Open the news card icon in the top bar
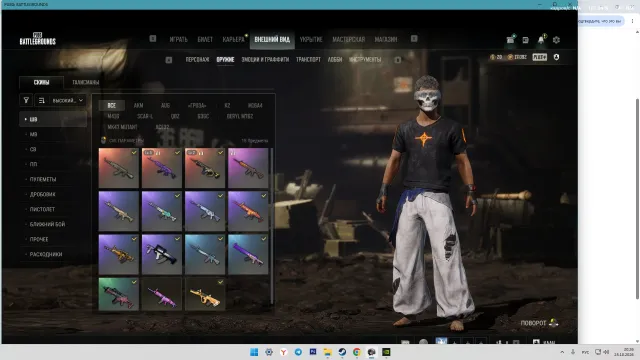 tap(525, 40)
